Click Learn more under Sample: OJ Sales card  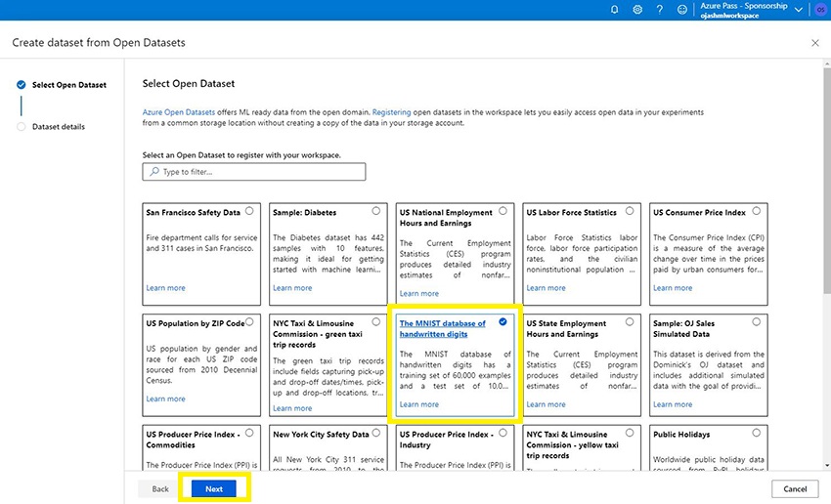click(x=673, y=404)
